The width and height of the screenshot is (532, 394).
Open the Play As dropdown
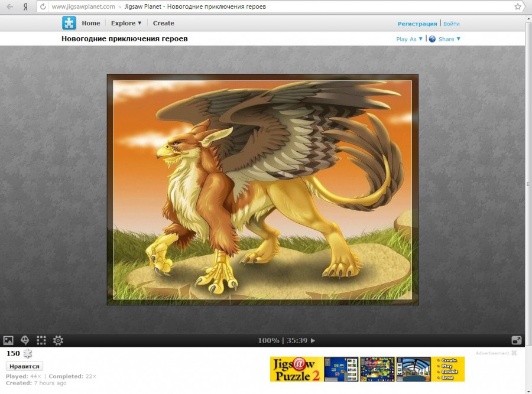[x=409, y=39]
